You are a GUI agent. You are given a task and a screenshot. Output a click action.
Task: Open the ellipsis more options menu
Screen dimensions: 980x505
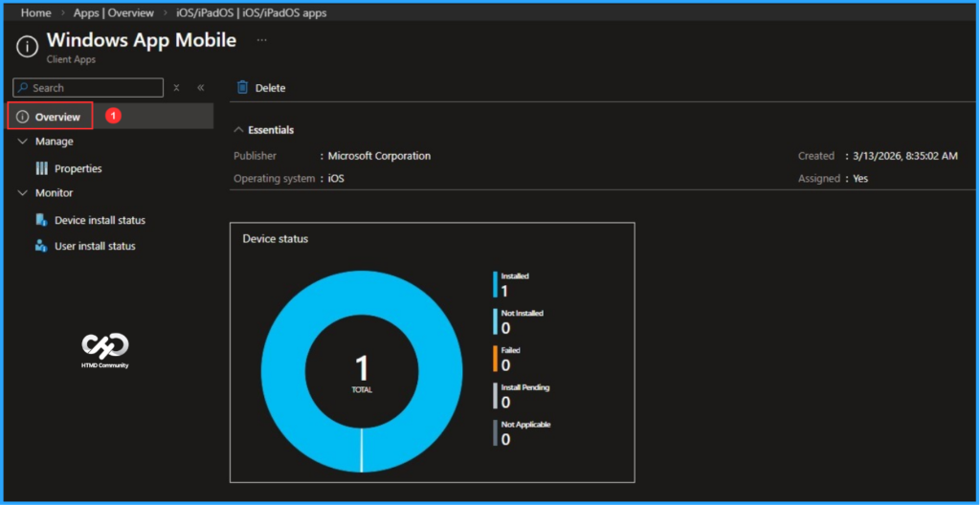[x=262, y=40]
